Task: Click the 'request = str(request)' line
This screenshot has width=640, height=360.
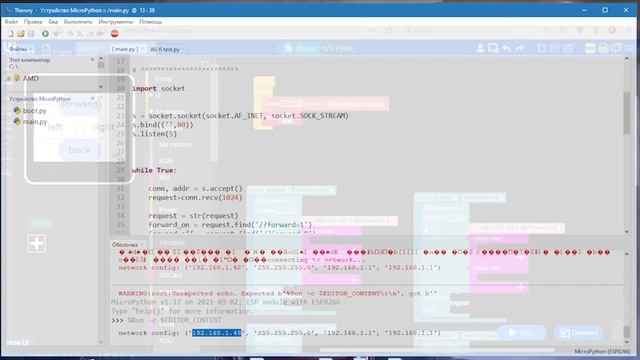Action: [193, 216]
